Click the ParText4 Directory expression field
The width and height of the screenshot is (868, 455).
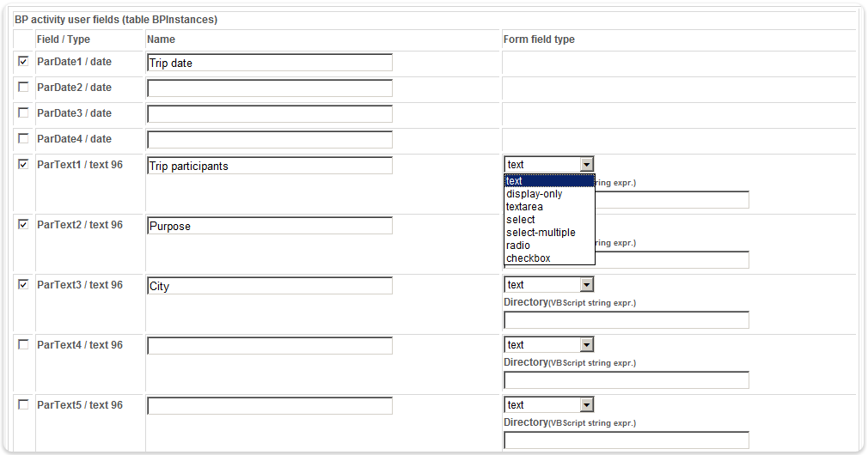(627, 379)
